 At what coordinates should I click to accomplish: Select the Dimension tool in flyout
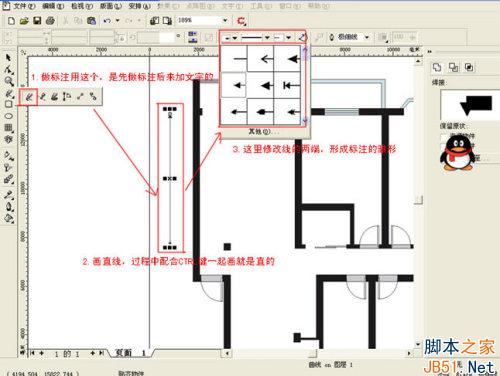(x=67, y=97)
